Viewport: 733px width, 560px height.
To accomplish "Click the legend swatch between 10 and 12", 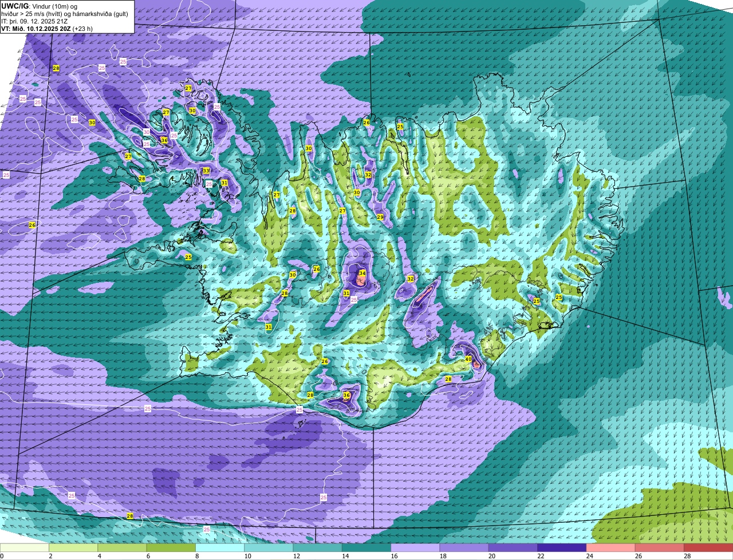I will point(269,548).
